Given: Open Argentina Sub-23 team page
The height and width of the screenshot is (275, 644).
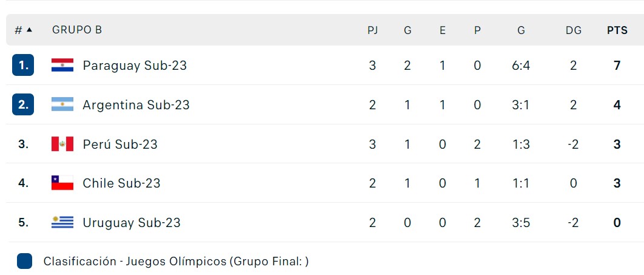Looking at the screenshot, I should click(x=136, y=105).
